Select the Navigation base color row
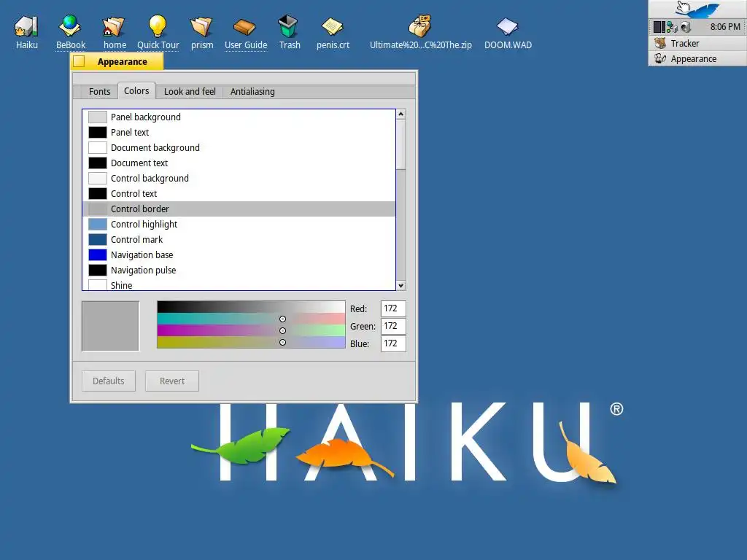747x560 pixels. click(x=239, y=254)
